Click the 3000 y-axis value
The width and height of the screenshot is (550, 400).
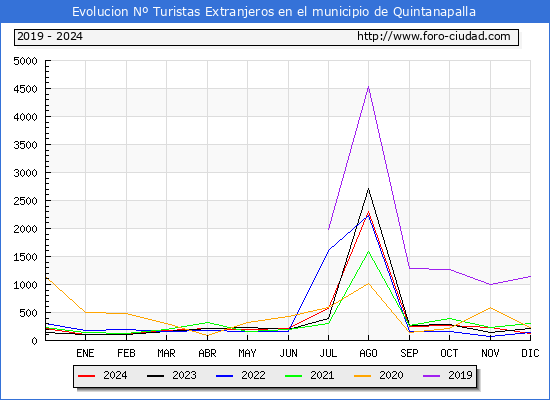tap(25, 173)
